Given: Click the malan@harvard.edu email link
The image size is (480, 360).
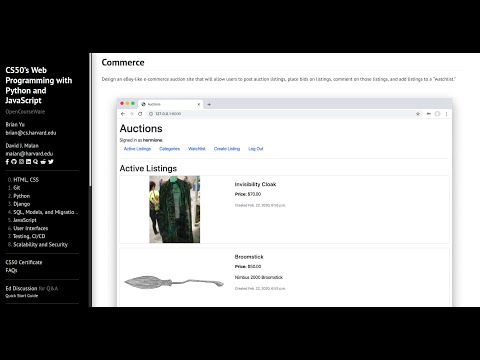Looking at the screenshot, I should point(29,154).
